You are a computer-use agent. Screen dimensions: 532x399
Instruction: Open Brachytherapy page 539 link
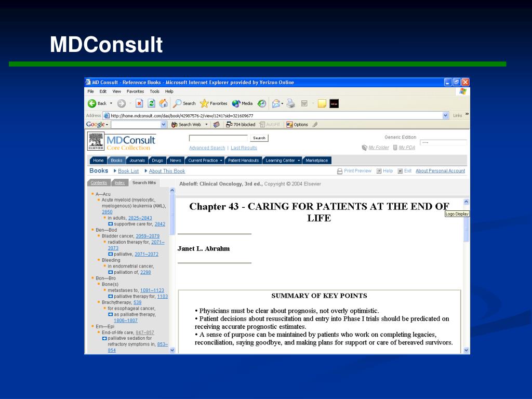(137, 302)
